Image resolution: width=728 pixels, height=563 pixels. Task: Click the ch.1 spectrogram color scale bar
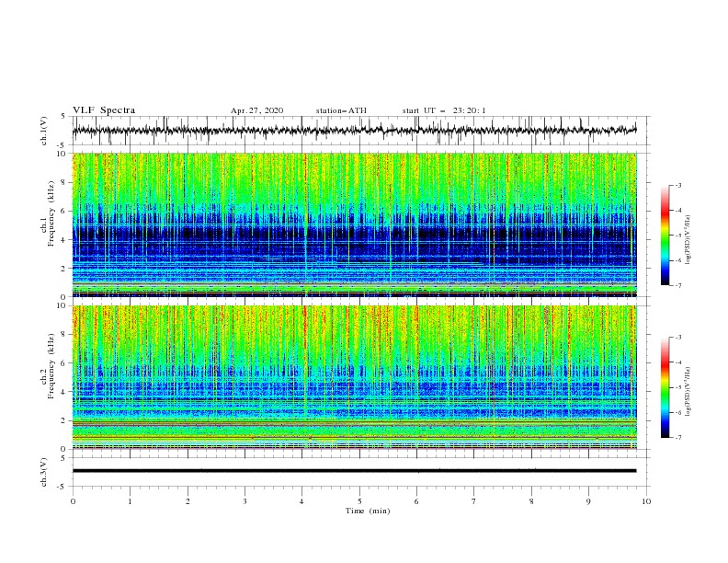click(x=665, y=236)
